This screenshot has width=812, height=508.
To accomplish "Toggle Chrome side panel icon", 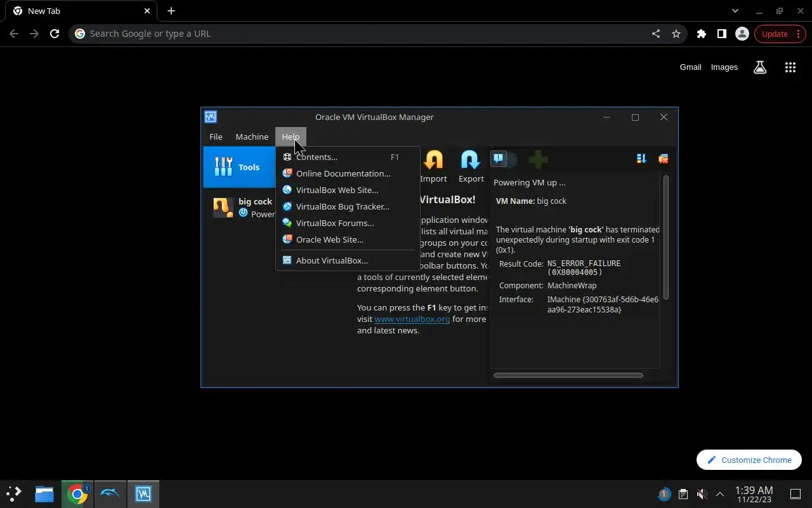I will (721, 34).
